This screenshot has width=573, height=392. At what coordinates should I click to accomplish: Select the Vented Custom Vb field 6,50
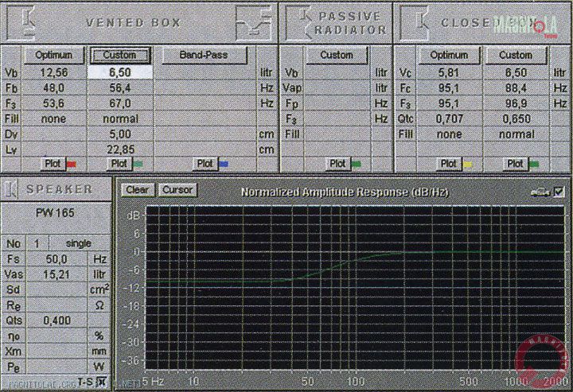click(x=120, y=72)
